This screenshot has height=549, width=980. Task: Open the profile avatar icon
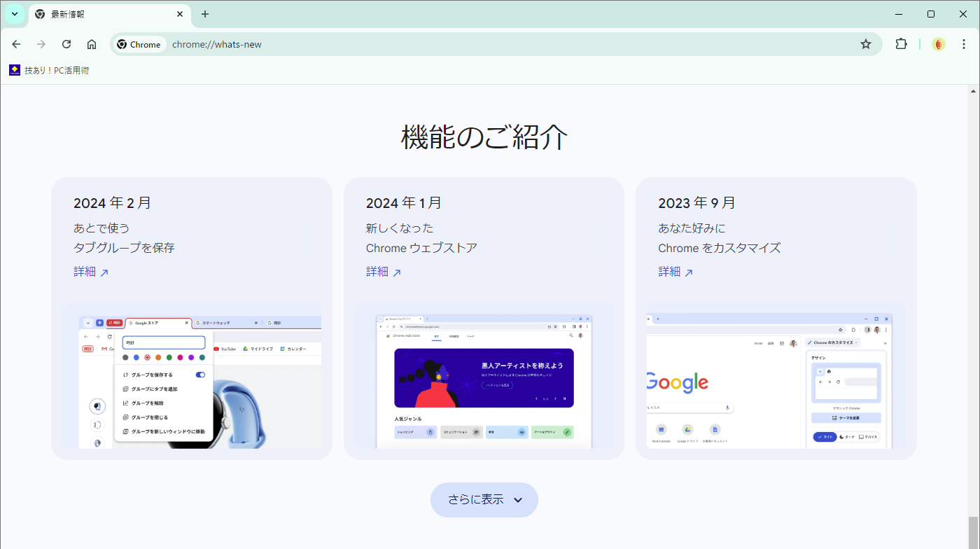[x=939, y=44]
